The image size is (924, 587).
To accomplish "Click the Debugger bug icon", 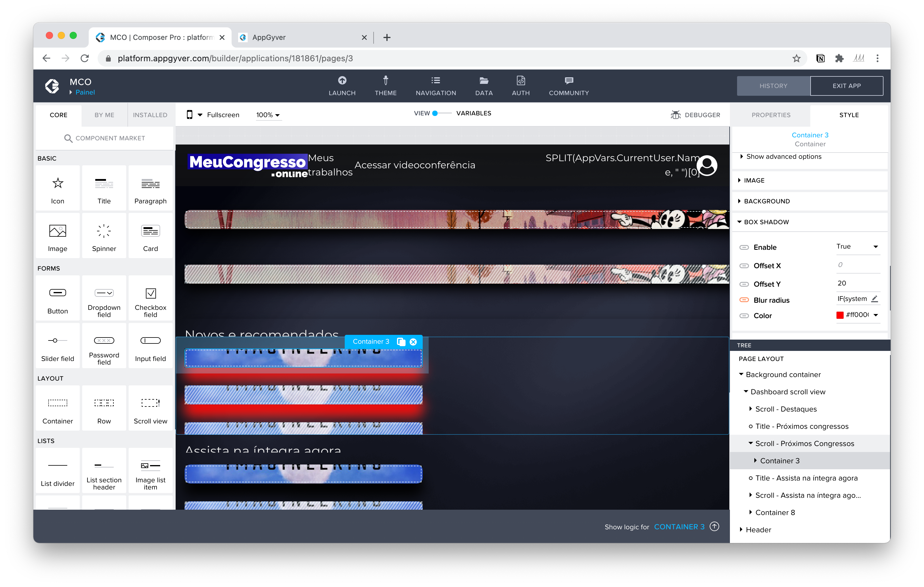I will pos(675,115).
